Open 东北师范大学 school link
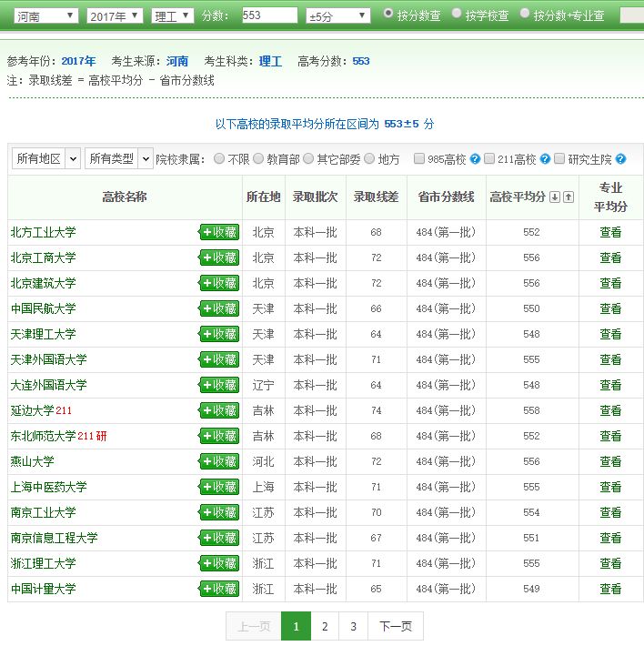Screen dimensions: 644x646 (x=44, y=436)
